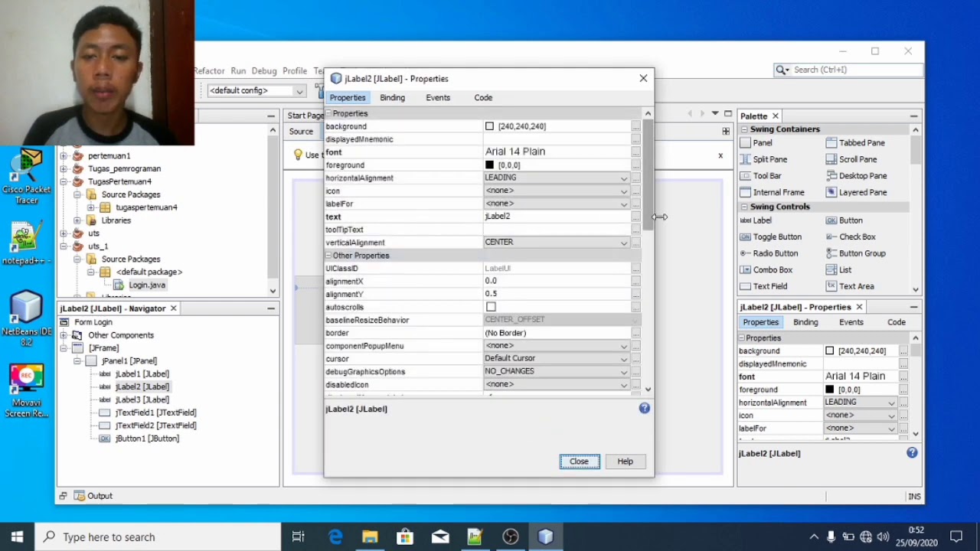Image resolution: width=980 pixels, height=551 pixels.
Task: Select Scroll Pane in Palette
Action: [x=851, y=160]
